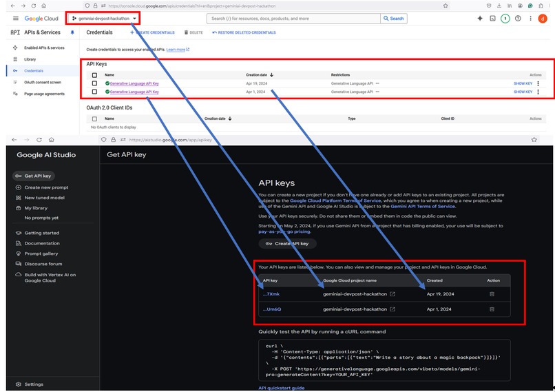Go back in the Cloud console browser
Image resolution: width=555 pixels, height=392 pixels.
[13, 6]
